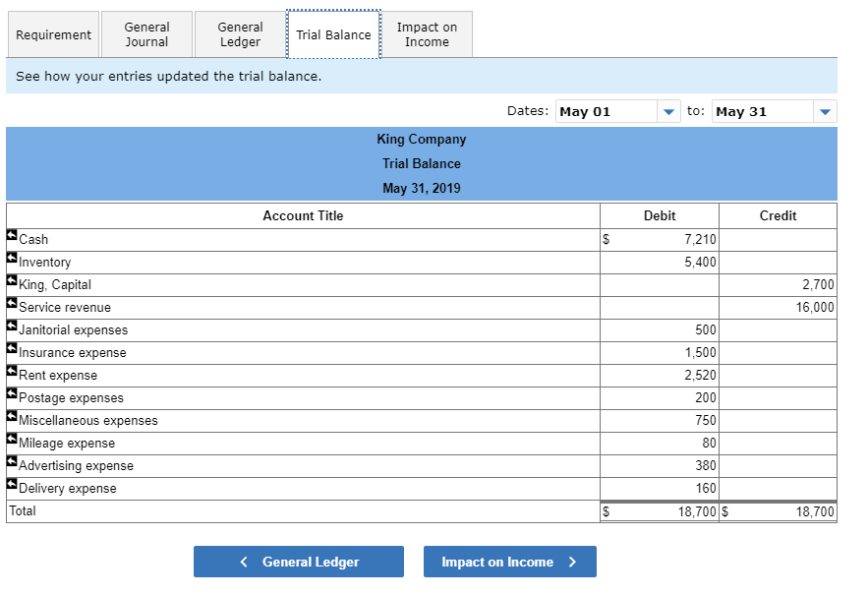868x596 pixels.
Task: Open the drill-down icon beside Delivery expense
Action: 12,483
